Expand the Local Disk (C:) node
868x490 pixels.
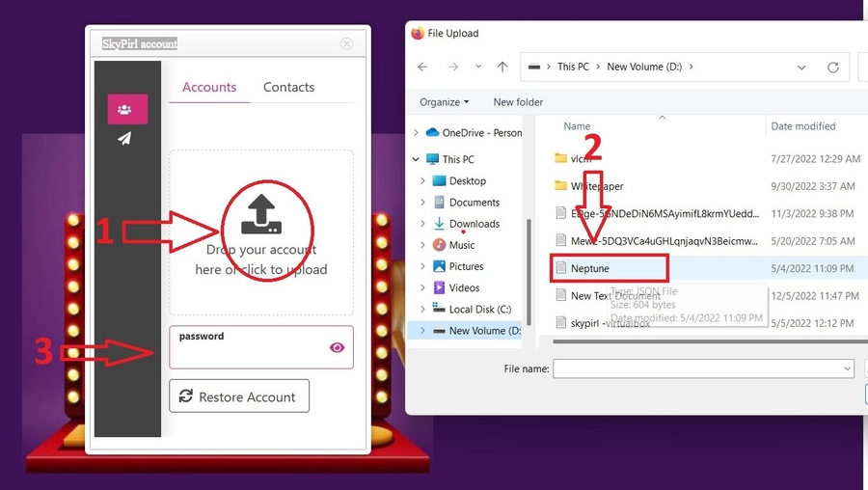tap(422, 310)
